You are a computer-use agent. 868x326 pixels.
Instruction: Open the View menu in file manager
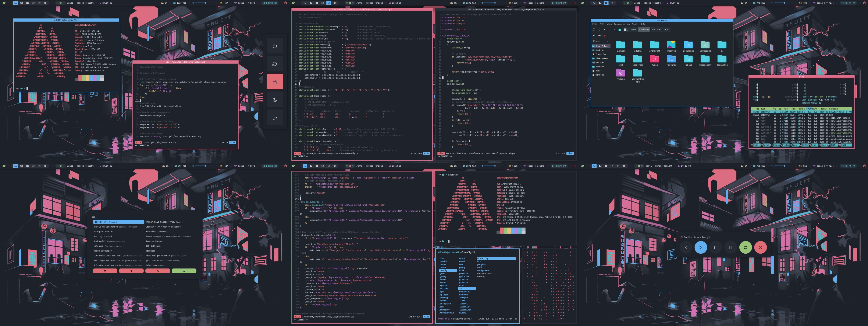(609, 24)
